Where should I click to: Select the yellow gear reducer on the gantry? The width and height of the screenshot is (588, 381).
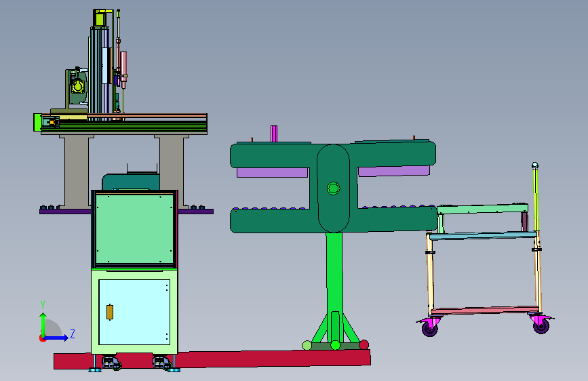click(x=78, y=87)
